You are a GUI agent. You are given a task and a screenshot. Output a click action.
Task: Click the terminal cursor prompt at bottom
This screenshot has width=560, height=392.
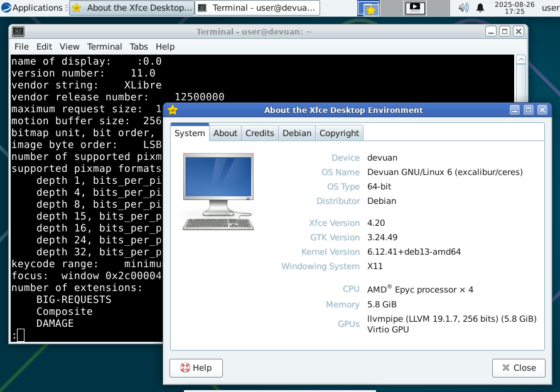tap(21, 336)
